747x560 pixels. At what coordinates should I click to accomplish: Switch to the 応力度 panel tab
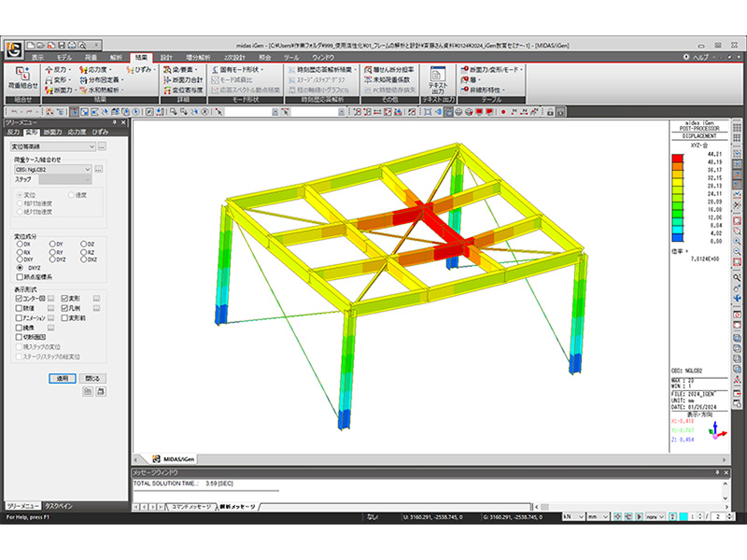click(x=77, y=132)
